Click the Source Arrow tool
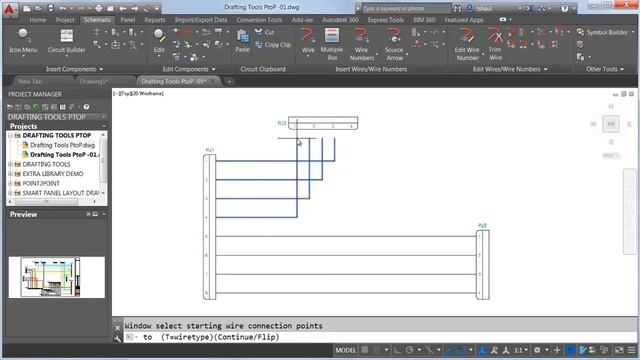The height and width of the screenshot is (360, 640). click(x=394, y=44)
